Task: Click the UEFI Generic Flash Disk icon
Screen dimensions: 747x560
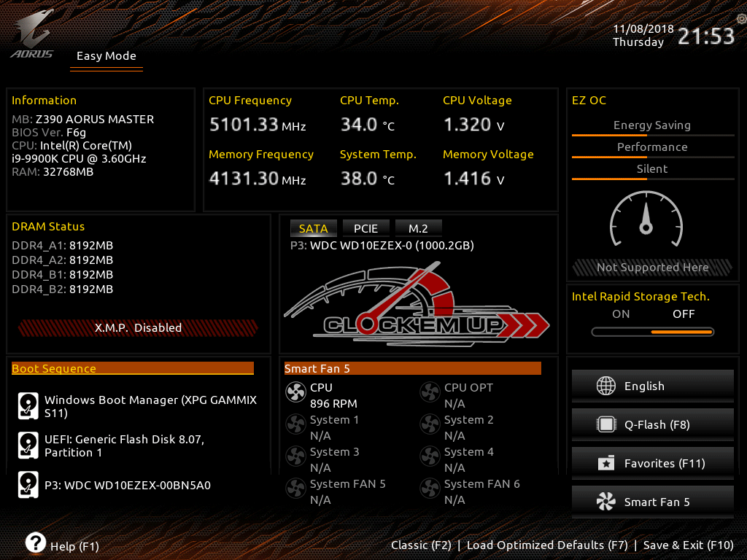Action: coord(28,445)
